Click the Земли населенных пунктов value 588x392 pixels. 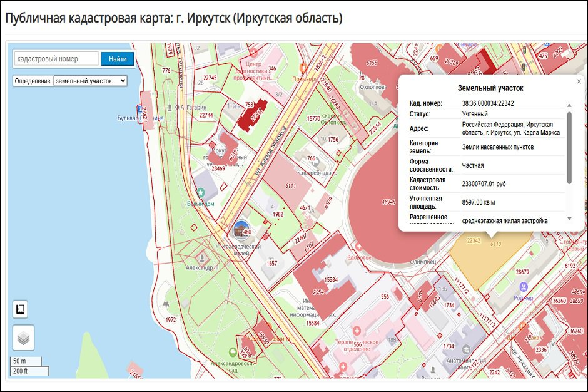coord(498,147)
